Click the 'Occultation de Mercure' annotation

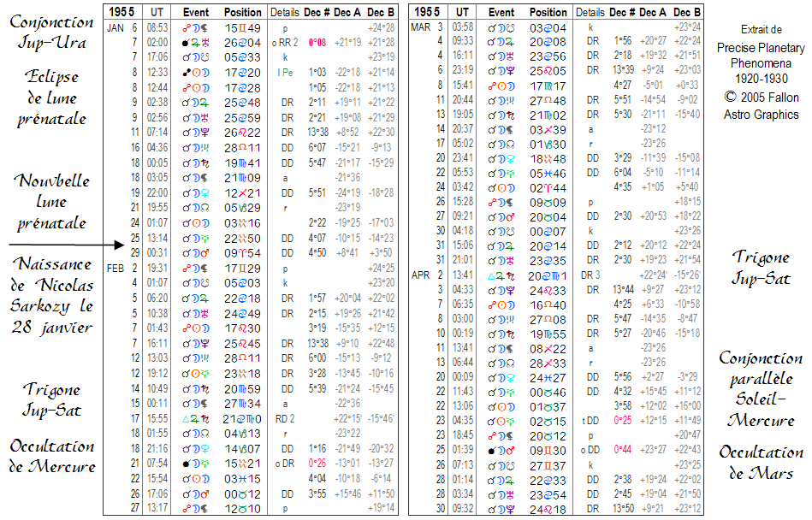(x=52, y=457)
